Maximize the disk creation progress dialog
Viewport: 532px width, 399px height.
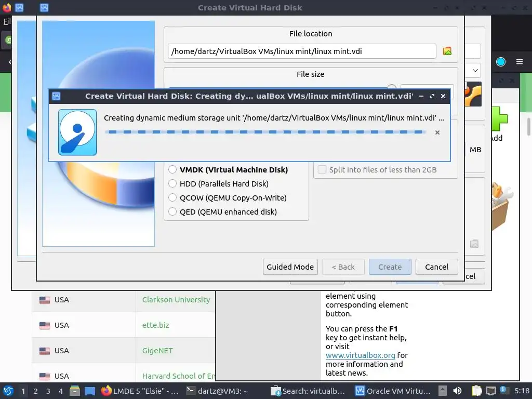[x=432, y=96]
